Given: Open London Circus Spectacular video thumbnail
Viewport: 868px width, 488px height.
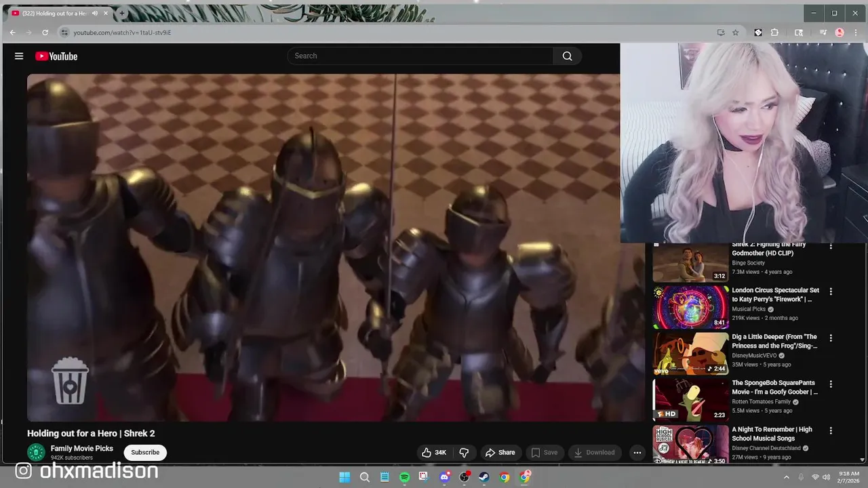Looking at the screenshot, I should click(x=690, y=307).
